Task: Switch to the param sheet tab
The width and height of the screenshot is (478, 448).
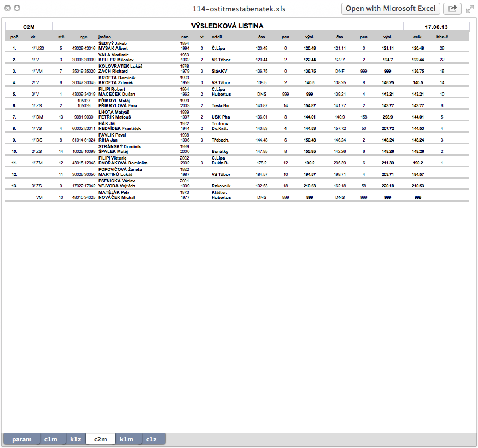Action: point(22,439)
